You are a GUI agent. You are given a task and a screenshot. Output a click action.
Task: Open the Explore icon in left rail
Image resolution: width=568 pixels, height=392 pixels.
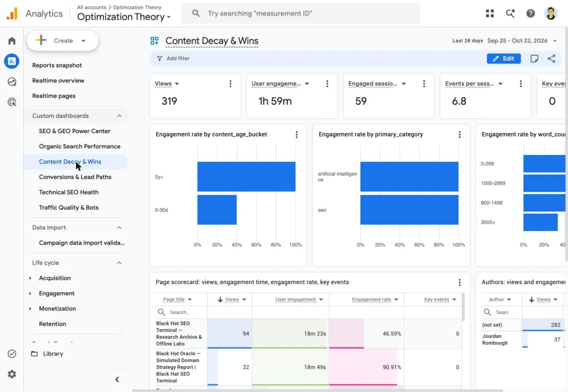pyautogui.click(x=12, y=82)
